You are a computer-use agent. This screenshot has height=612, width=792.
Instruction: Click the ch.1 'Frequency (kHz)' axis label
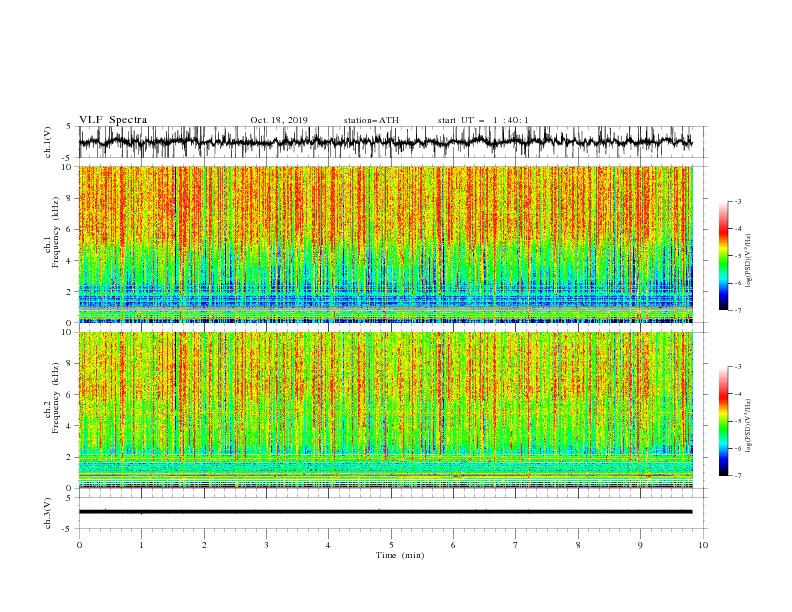55,232
